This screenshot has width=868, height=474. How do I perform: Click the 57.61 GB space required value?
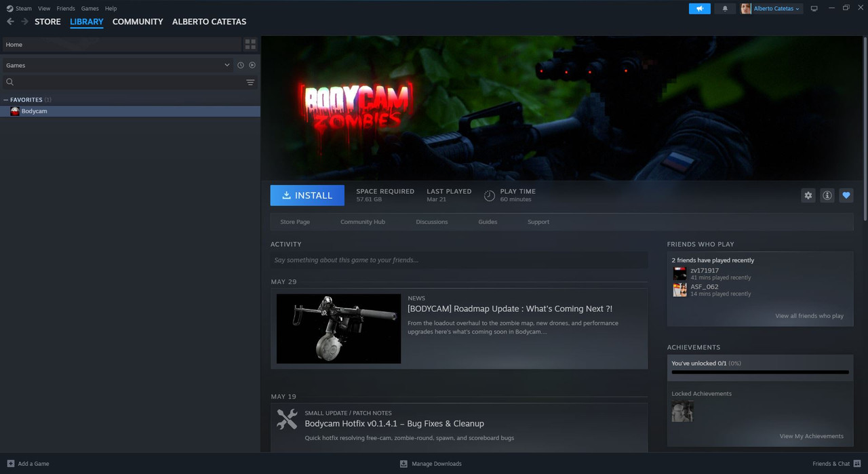point(369,199)
